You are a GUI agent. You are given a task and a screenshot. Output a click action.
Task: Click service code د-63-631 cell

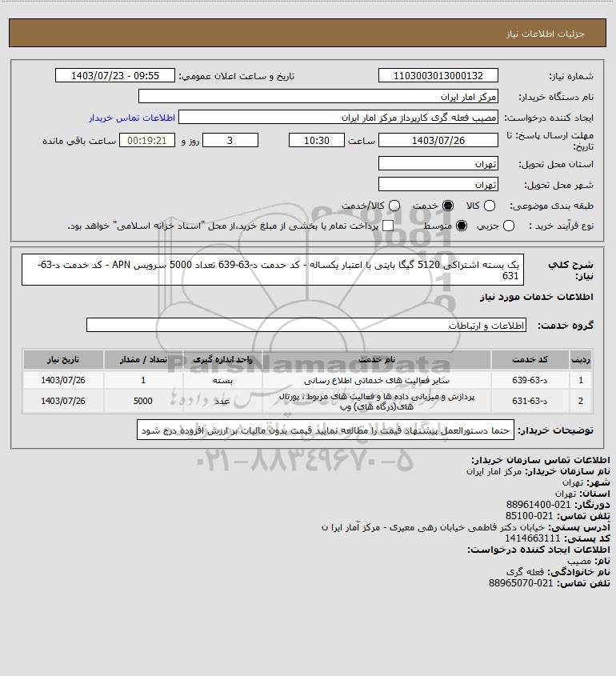(x=530, y=401)
